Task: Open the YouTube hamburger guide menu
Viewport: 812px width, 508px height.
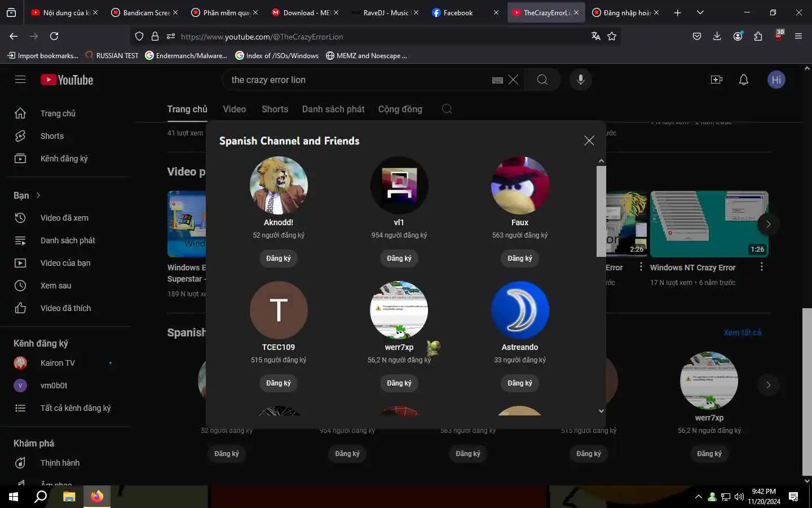Action: point(20,80)
